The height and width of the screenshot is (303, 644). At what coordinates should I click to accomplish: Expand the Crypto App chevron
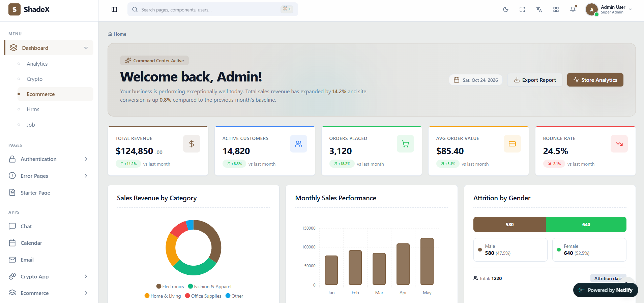(x=86, y=276)
